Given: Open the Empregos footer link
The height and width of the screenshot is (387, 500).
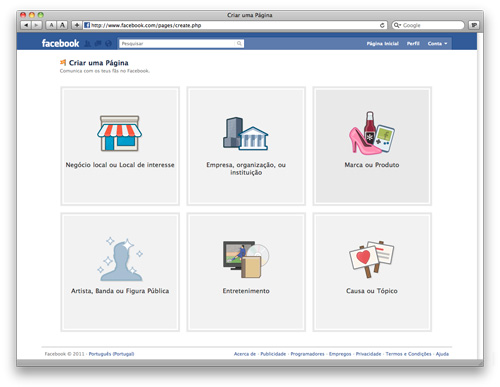Looking at the screenshot, I should pos(340,354).
